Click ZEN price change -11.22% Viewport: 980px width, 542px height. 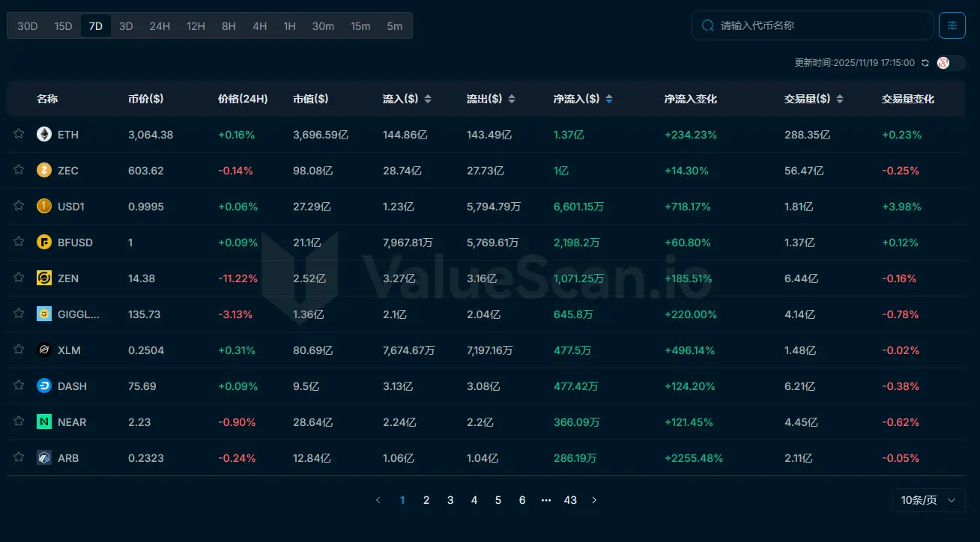coord(238,278)
